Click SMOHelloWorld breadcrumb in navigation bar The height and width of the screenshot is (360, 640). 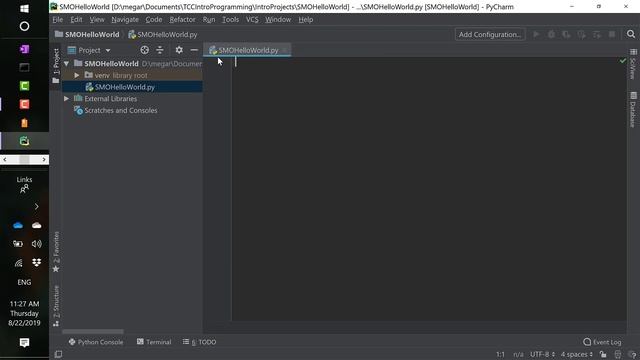pyautogui.click(x=87, y=35)
